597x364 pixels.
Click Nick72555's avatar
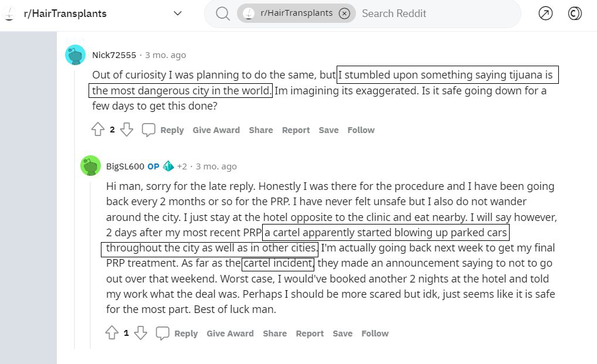76,55
